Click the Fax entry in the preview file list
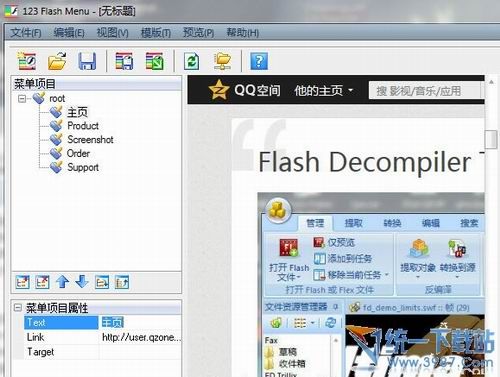The image size is (500, 377). coord(271,340)
